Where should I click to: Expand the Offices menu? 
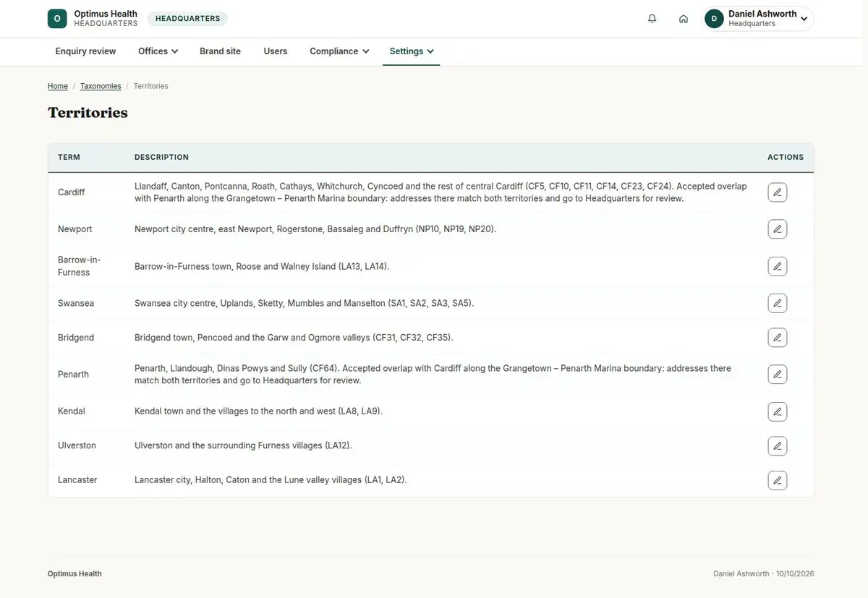pyautogui.click(x=158, y=51)
